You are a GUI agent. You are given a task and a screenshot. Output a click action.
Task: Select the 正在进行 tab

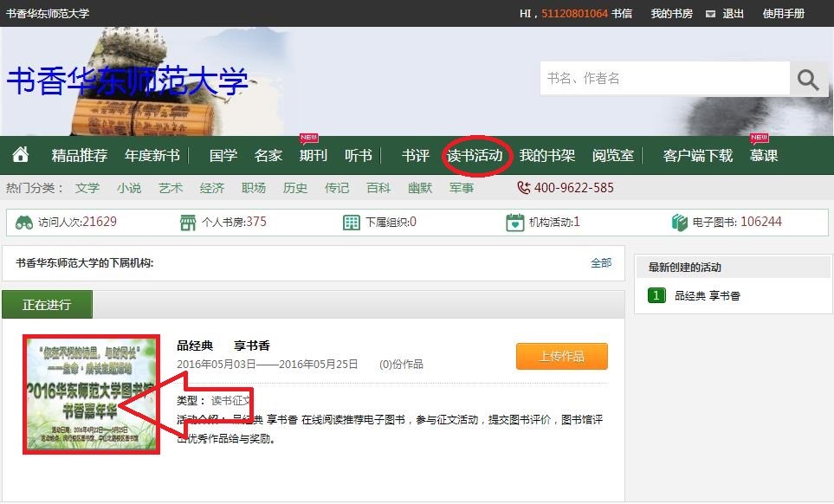coord(47,305)
